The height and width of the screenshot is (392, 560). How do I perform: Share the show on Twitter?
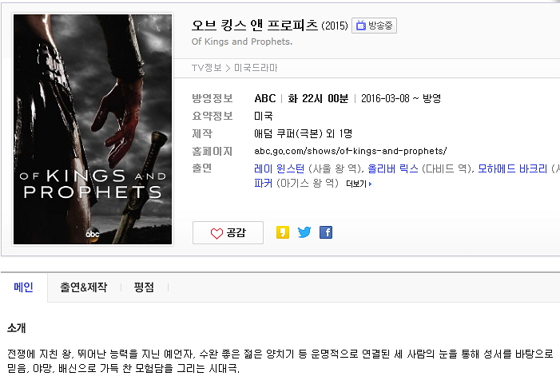pyautogui.click(x=304, y=232)
